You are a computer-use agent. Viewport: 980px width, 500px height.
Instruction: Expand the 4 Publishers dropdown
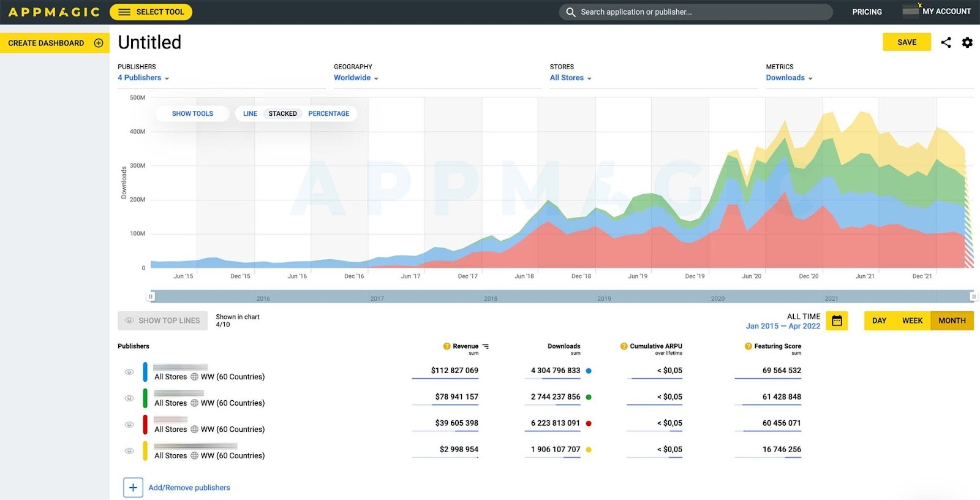[143, 78]
